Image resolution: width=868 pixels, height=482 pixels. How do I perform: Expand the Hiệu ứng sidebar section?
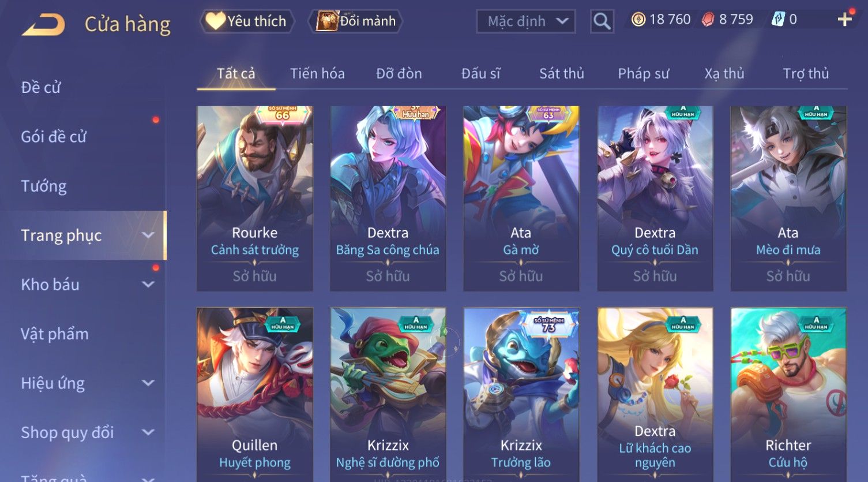pos(148,383)
